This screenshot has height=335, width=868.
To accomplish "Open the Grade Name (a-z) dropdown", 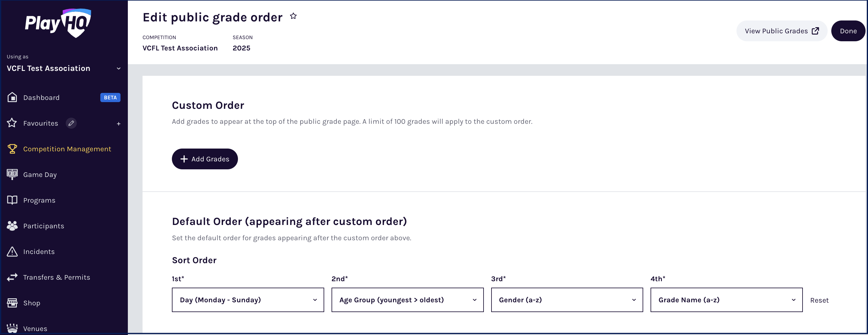I will click(726, 300).
